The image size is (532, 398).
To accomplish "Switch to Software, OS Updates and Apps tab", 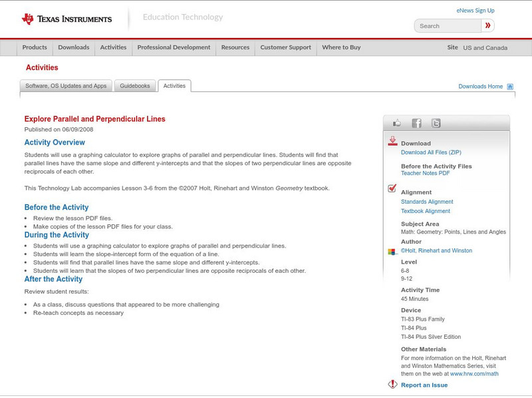I will 66,86.
